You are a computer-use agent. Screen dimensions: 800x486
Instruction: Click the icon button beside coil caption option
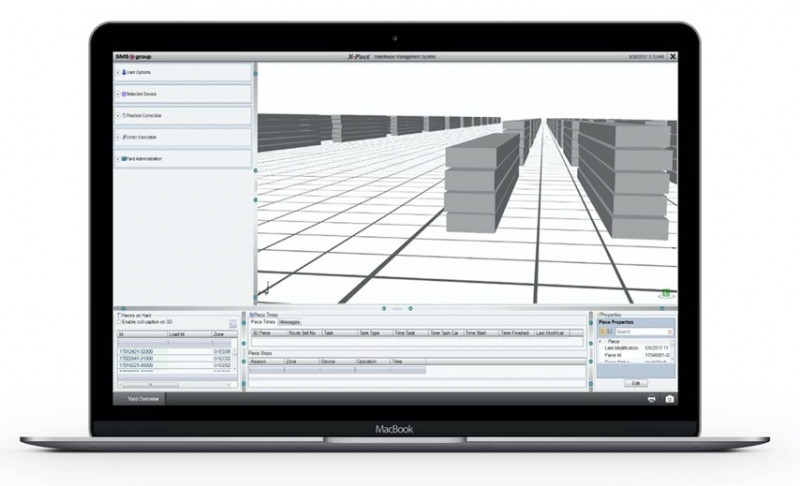click(x=233, y=324)
